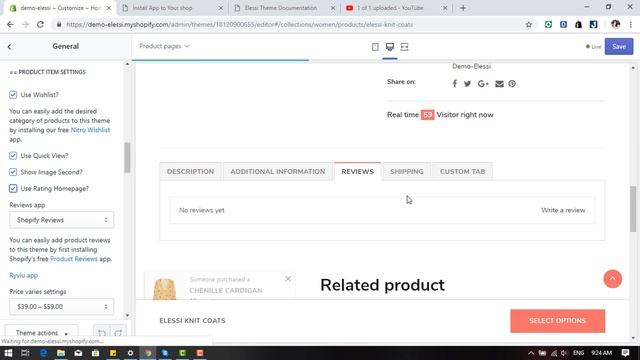Go back from the General settings panel

pyautogui.click(x=9, y=47)
